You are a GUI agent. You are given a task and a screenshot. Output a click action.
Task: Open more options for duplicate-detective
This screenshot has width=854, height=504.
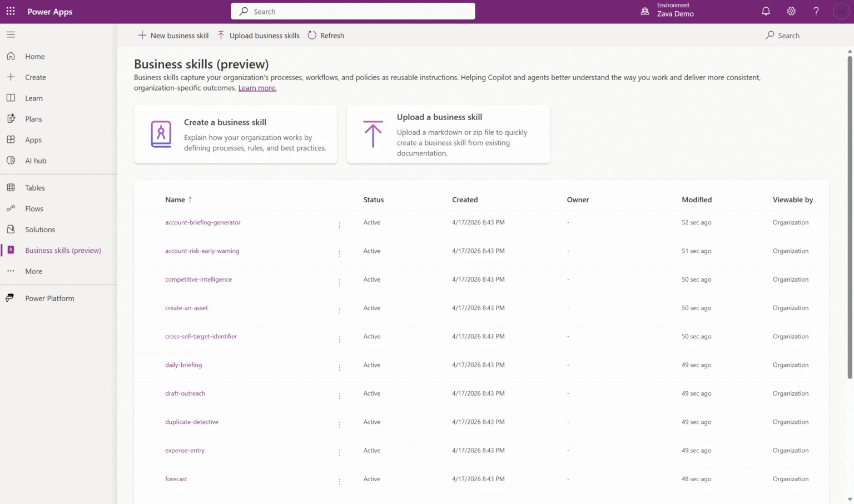(x=339, y=425)
